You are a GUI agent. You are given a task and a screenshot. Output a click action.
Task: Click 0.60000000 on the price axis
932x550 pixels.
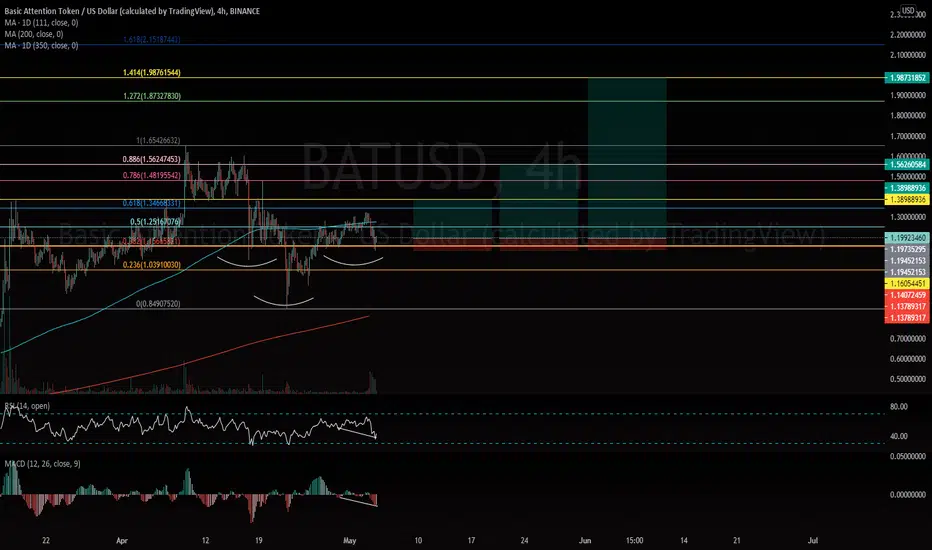click(908, 359)
